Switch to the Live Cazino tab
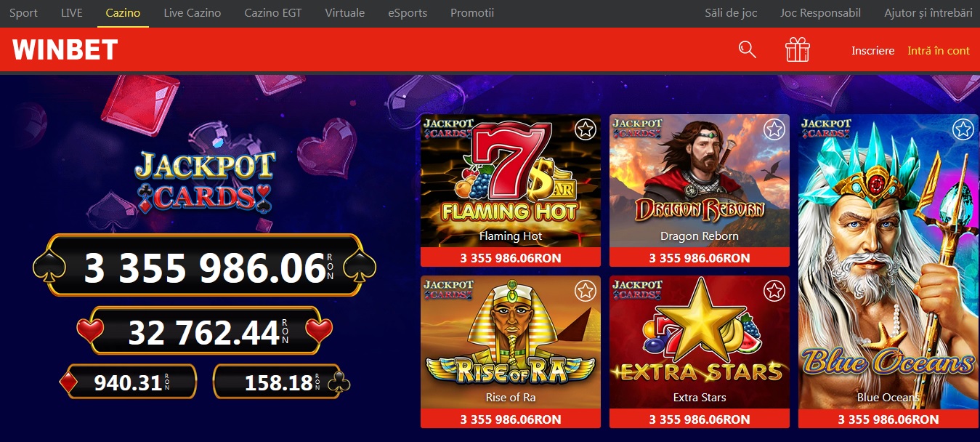 click(193, 13)
